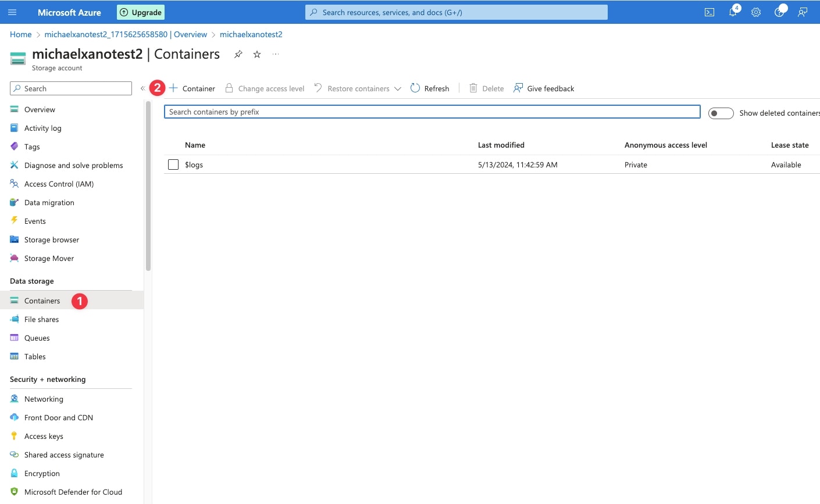Open the notifications bell
Screen dimensions: 820x504
[733, 12]
